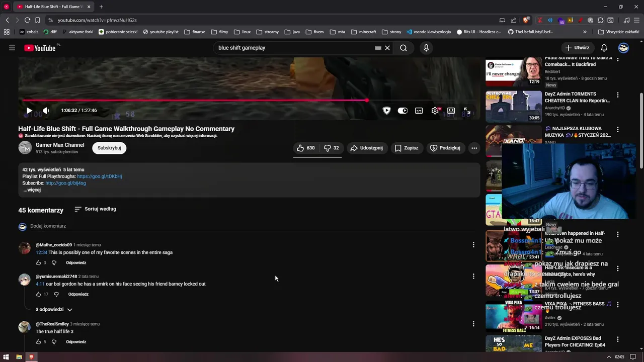Click the Dodaj komentarz input field
This screenshot has width=644, height=362.
coord(252,226)
